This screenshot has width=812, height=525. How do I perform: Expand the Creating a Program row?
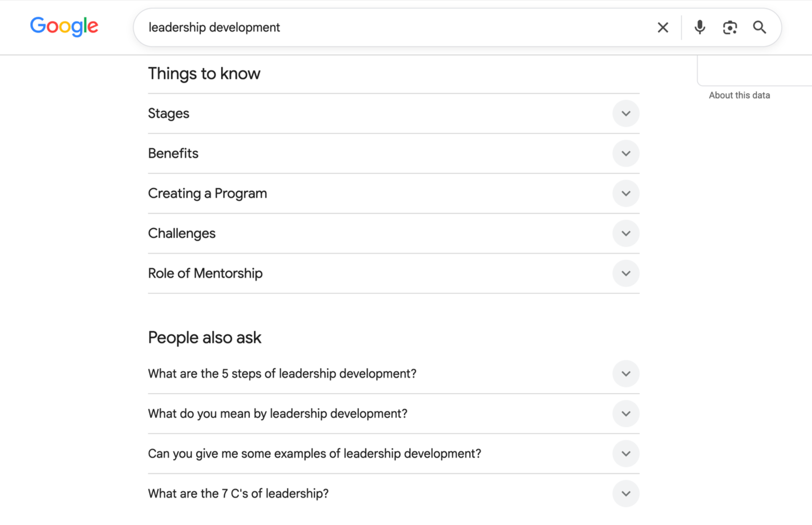pos(393,193)
